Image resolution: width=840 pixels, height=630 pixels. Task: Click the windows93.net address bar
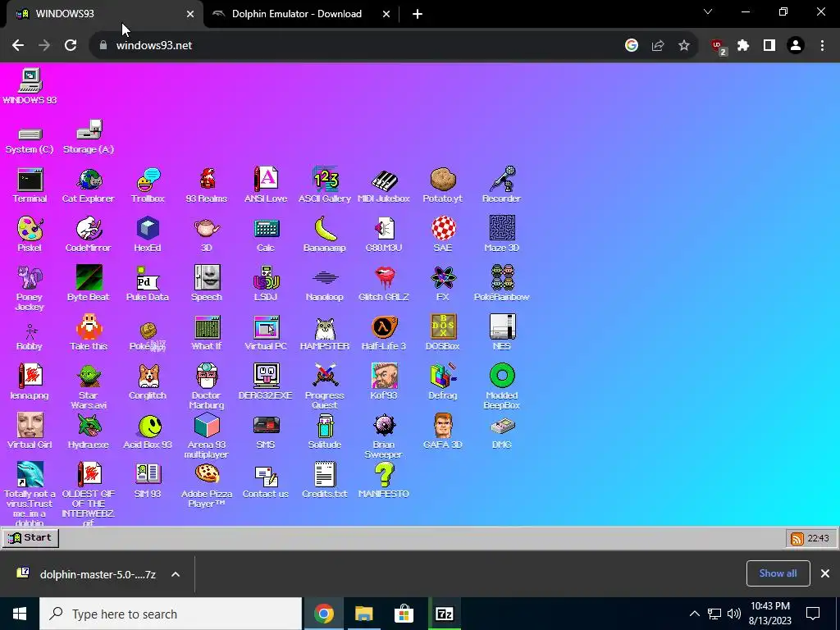[359, 46]
